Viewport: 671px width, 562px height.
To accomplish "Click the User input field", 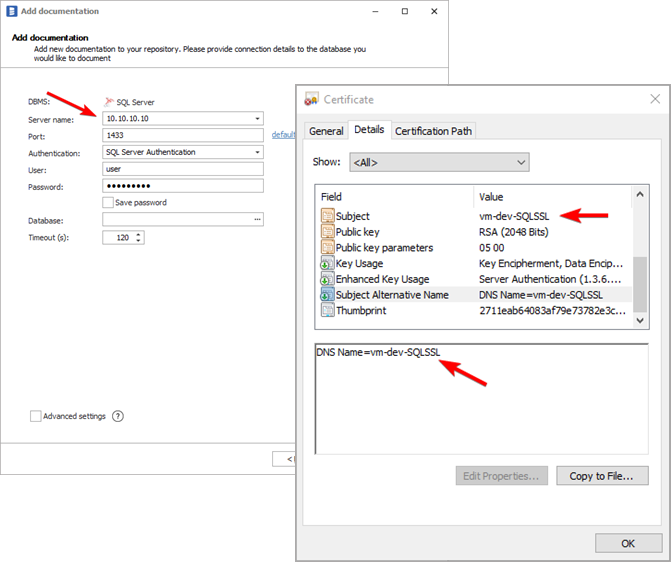I will tap(183, 169).
